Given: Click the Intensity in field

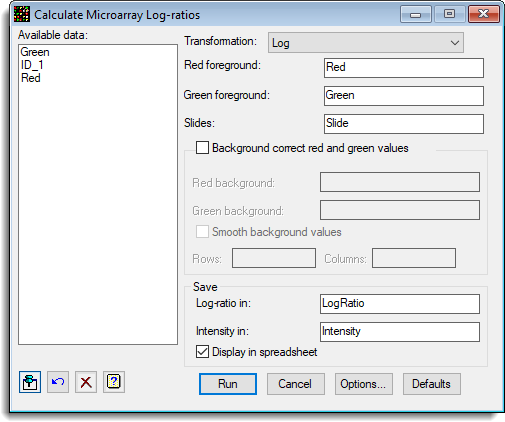Looking at the screenshot, I should pyautogui.click(x=400, y=332).
